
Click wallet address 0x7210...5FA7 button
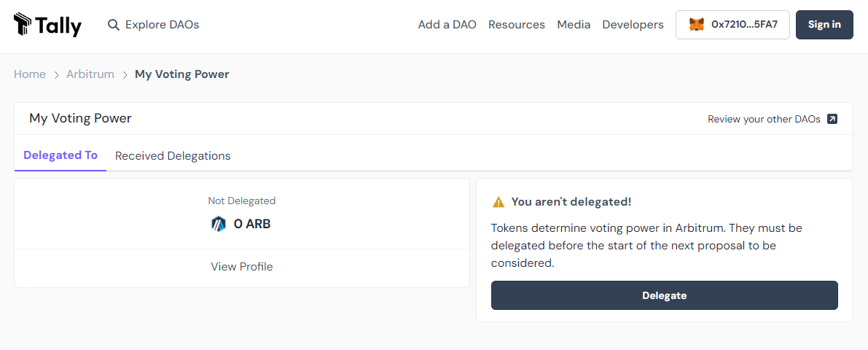click(x=732, y=24)
